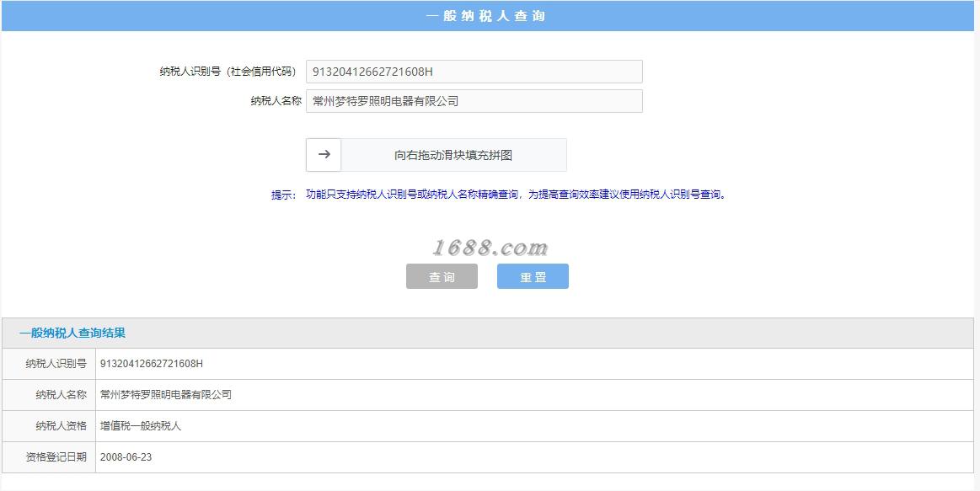This screenshot has width=980, height=491.
Task: Click the 向右拖动滑块填充拼图 slider track
Action: coord(436,155)
